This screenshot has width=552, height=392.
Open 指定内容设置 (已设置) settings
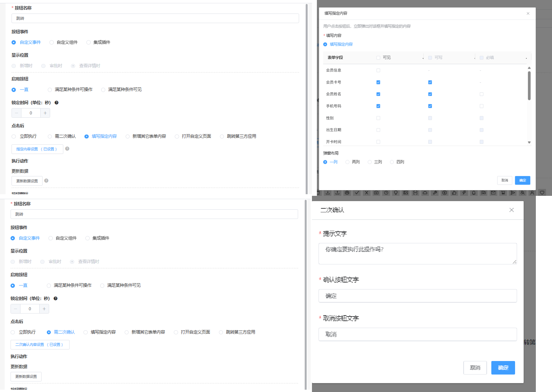click(x=37, y=149)
